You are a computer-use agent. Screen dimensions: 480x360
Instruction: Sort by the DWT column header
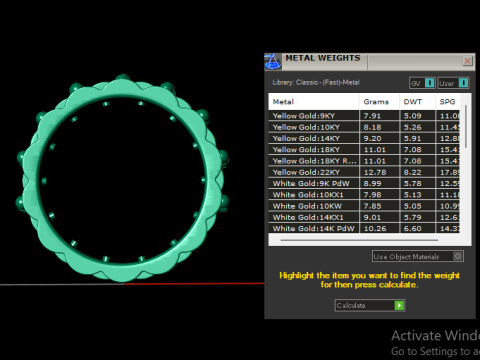tap(417, 102)
